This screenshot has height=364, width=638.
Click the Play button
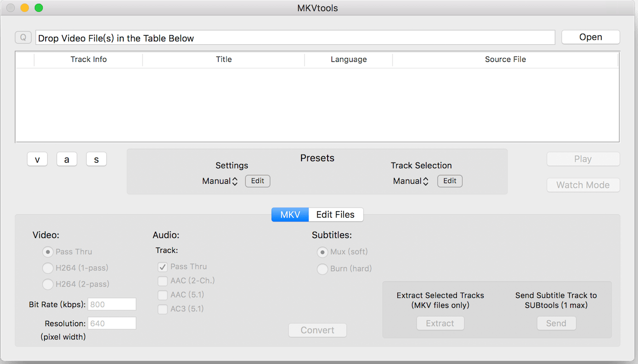pyautogui.click(x=583, y=159)
